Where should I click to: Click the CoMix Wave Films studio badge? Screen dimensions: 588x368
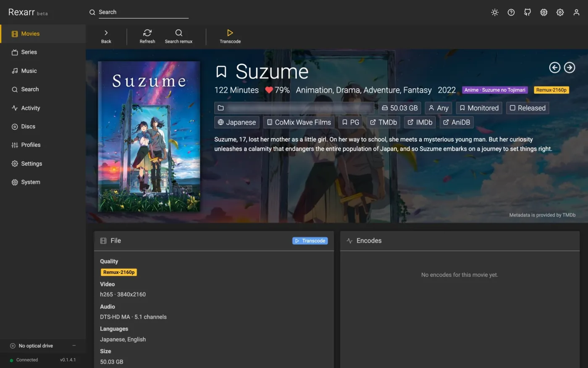tap(299, 122)
